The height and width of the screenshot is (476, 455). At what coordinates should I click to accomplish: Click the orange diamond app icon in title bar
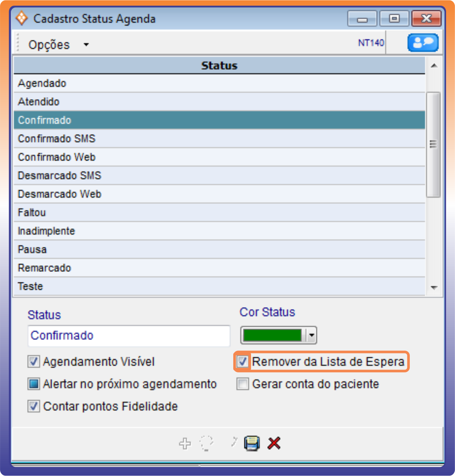(22, 18)
